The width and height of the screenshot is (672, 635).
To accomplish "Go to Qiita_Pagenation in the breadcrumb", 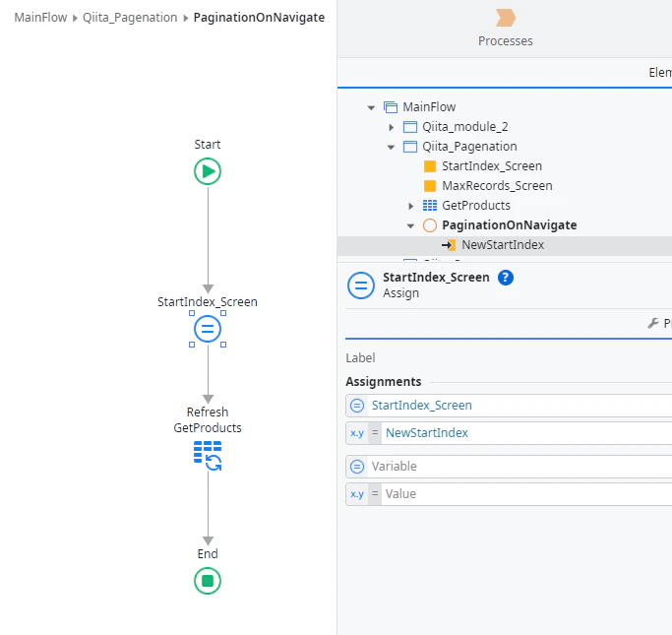I will click(130, 18).
